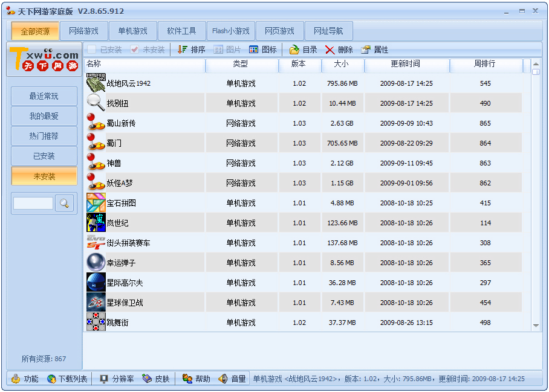This screenshot has width=549, height=392.
Task: Click the red 删除 delete icon
Action: (330, 50)
